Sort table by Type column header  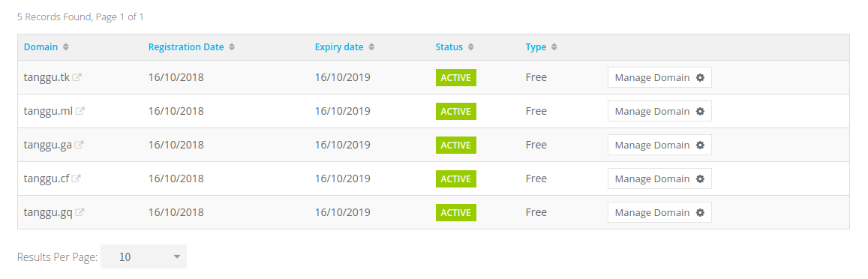(x=536, y=47)
